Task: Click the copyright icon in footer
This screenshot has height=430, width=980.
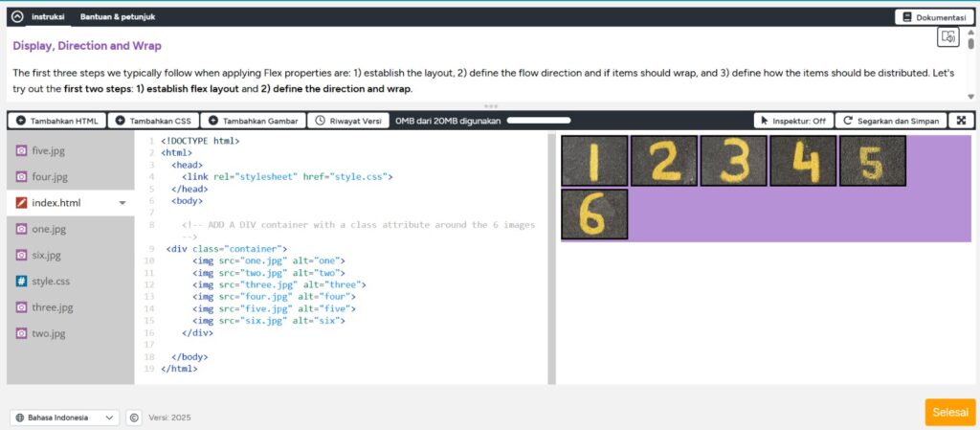Action: click(x=134, y=418)
